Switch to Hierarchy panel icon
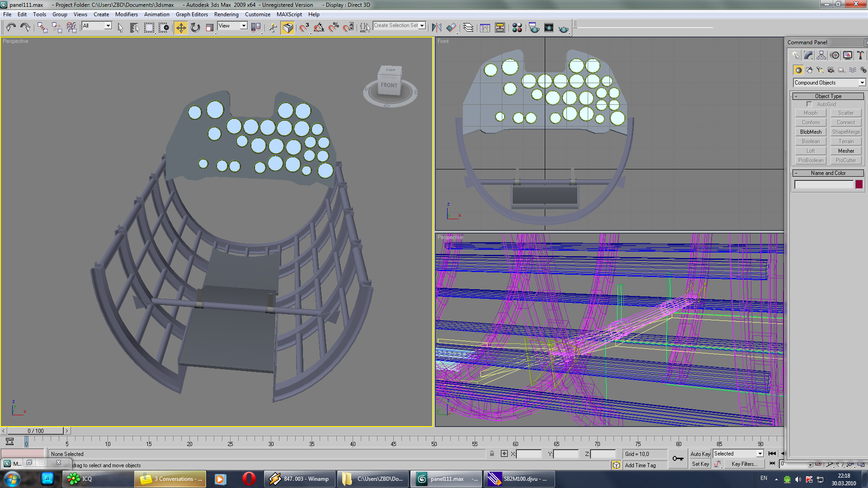Screen dimensions: 868x488 coord(821,56)
